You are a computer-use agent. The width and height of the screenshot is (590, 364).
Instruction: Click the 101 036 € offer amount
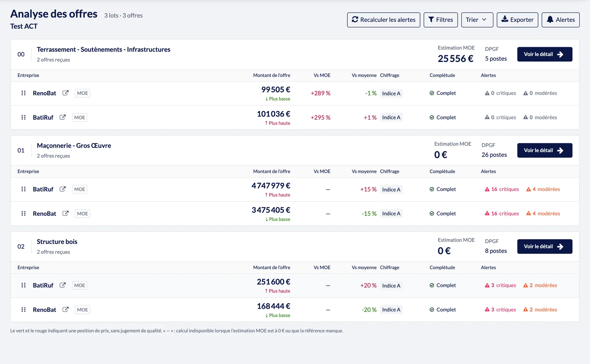tap(274, 114)
